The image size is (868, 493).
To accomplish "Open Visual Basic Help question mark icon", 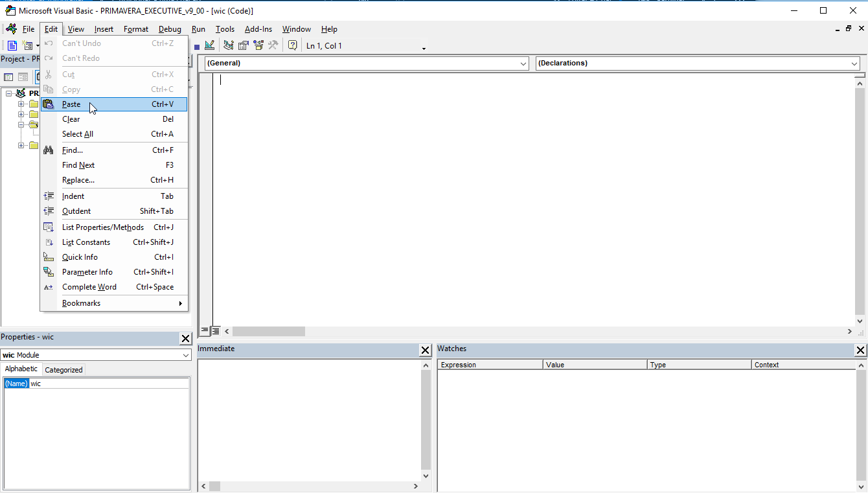I will coord(293,45).
